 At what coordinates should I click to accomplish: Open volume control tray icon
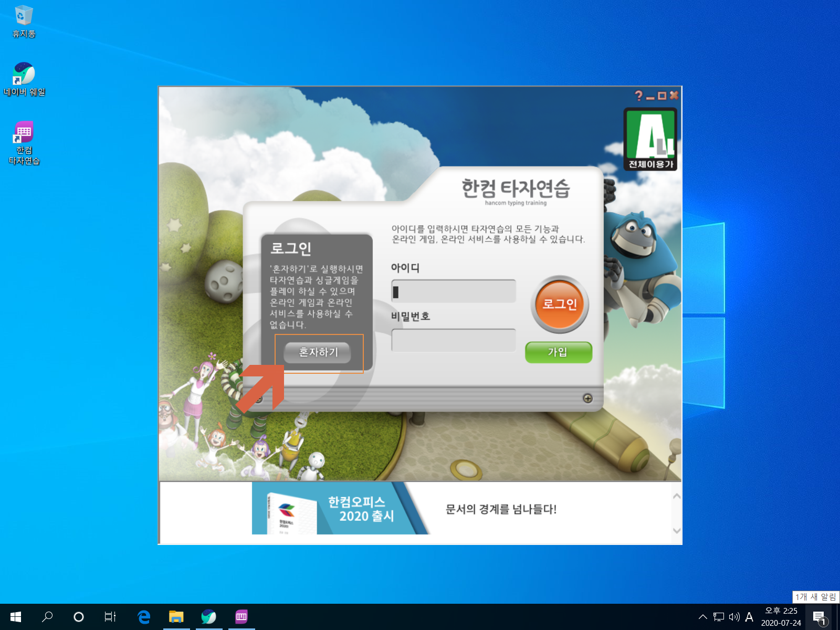click(734, 617)
